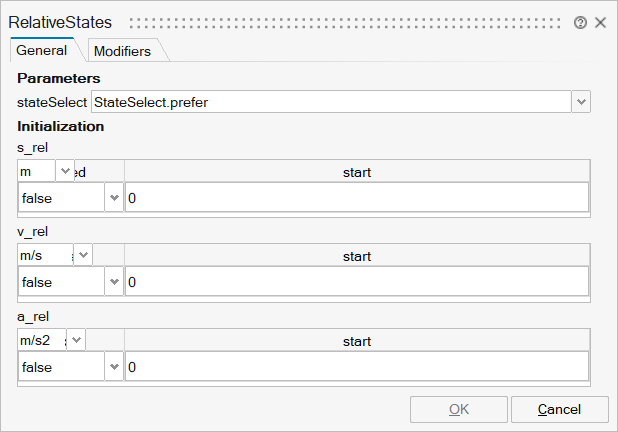The width and height of the screenshot is (618, 432).
Task: Expand the a_rel fixed dropdown set to false
Action: pyautogui.click(x=113, y=367)
